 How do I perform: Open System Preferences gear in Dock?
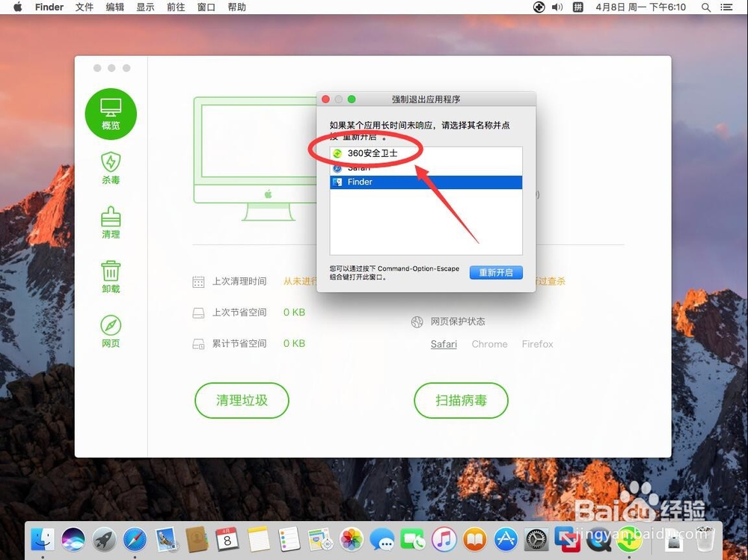536,540
